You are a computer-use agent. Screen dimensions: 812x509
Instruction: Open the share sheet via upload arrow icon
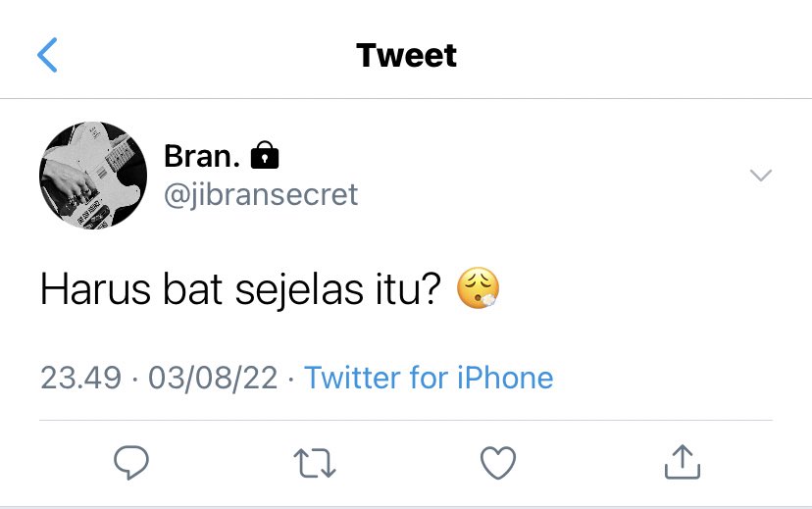tap(683, 461)
